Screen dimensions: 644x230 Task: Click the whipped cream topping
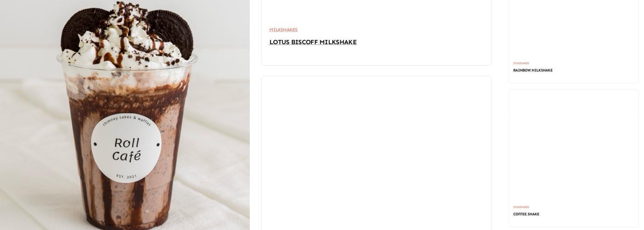(126, 46)
